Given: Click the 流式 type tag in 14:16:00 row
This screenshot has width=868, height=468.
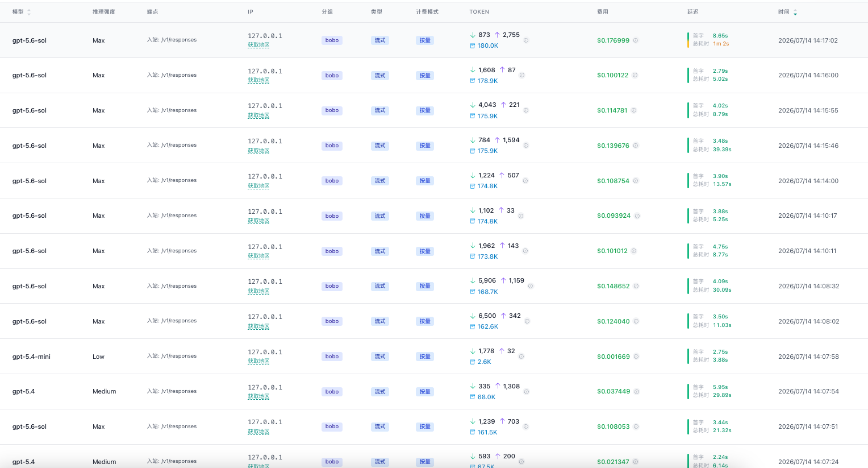Looking at the screenshot, I should [380, 75].
